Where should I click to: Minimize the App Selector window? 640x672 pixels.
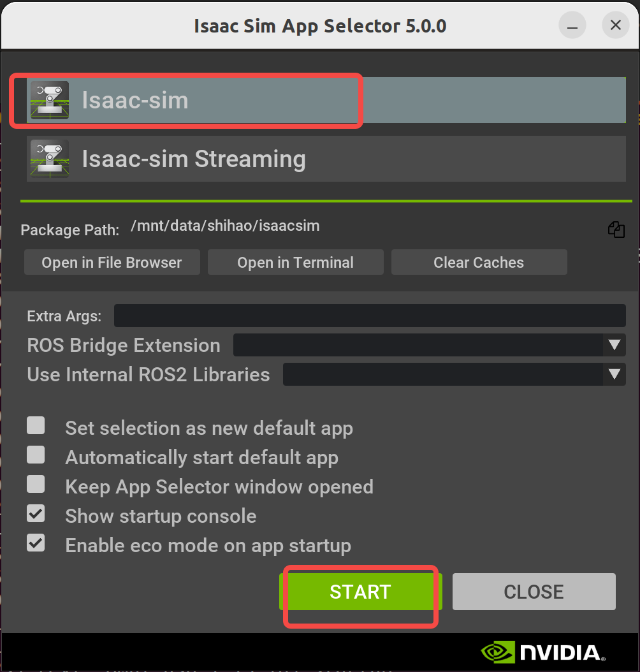point(572,25)
